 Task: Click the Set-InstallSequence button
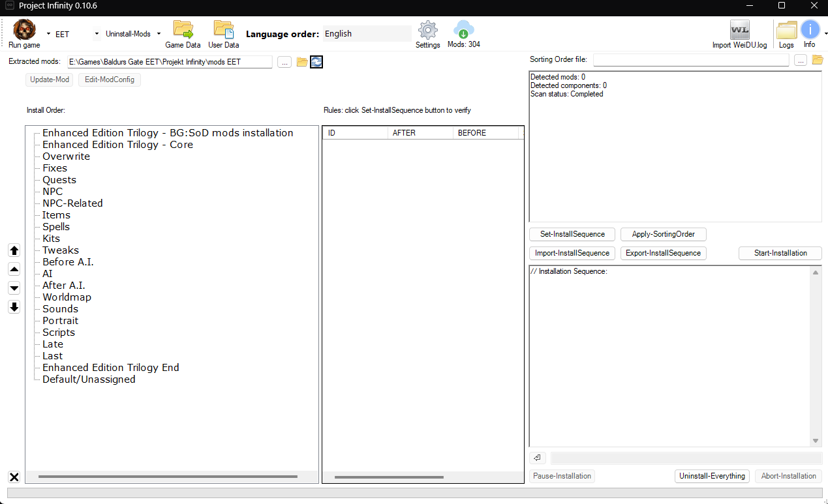click(572, 234)
